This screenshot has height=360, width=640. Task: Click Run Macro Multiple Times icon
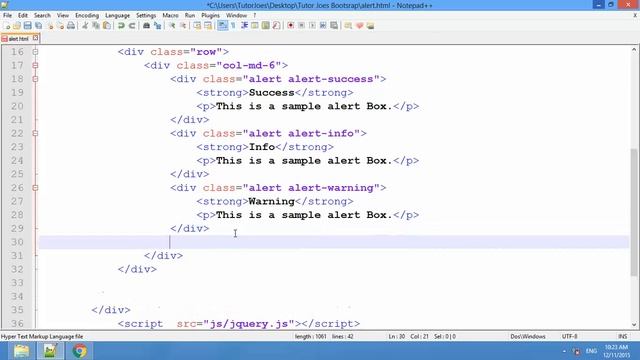click(x=323, y=26)
